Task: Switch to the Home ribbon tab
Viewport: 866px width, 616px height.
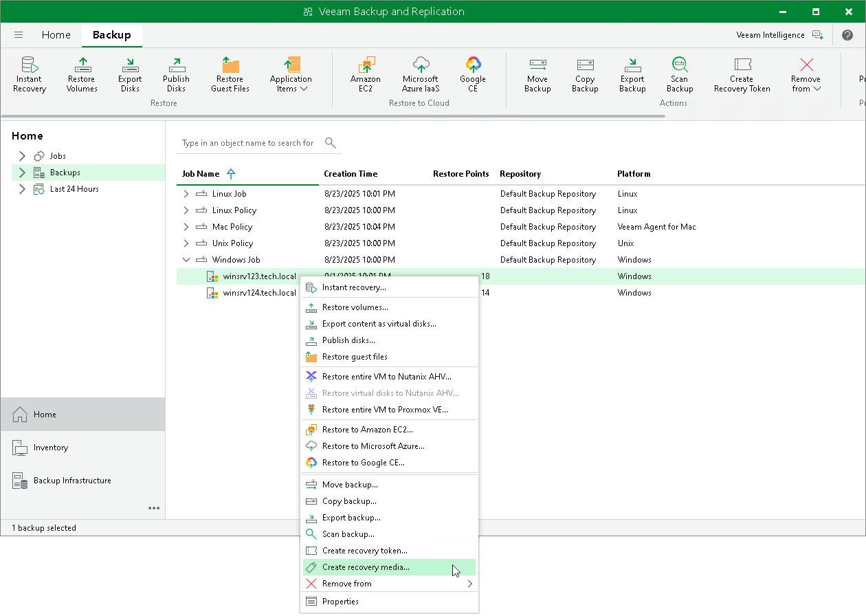Action: pos(56,35)
